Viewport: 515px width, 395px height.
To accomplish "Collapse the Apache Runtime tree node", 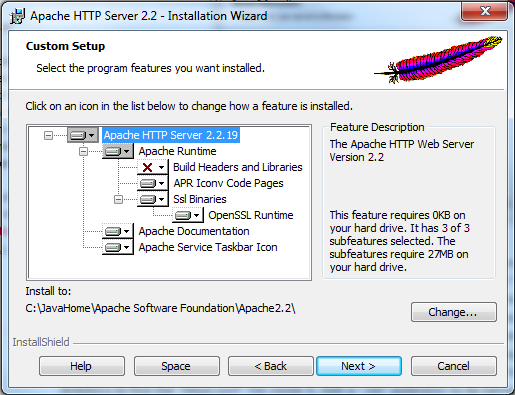I will click(83, 152).
